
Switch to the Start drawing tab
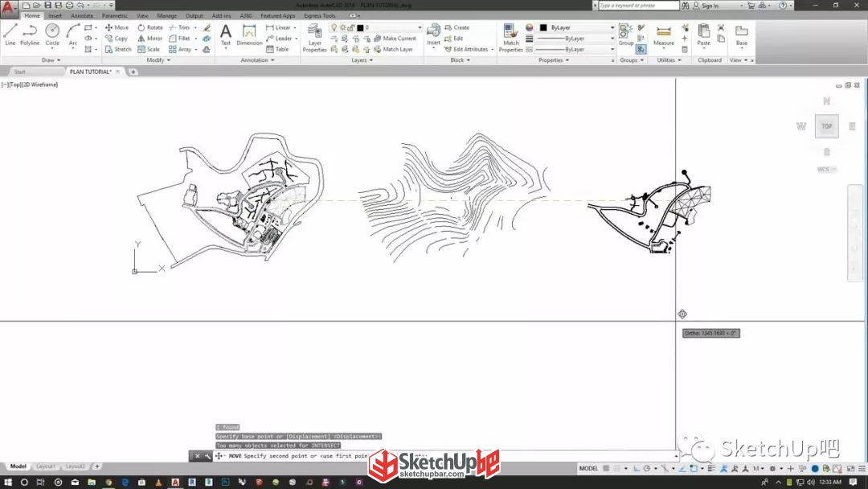pos(20,72)
